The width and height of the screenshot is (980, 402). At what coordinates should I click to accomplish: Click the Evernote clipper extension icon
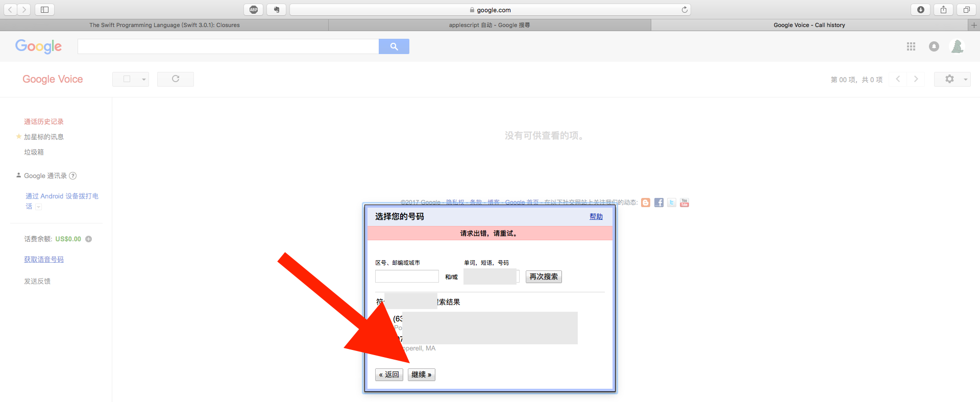[x=276, y=10]
